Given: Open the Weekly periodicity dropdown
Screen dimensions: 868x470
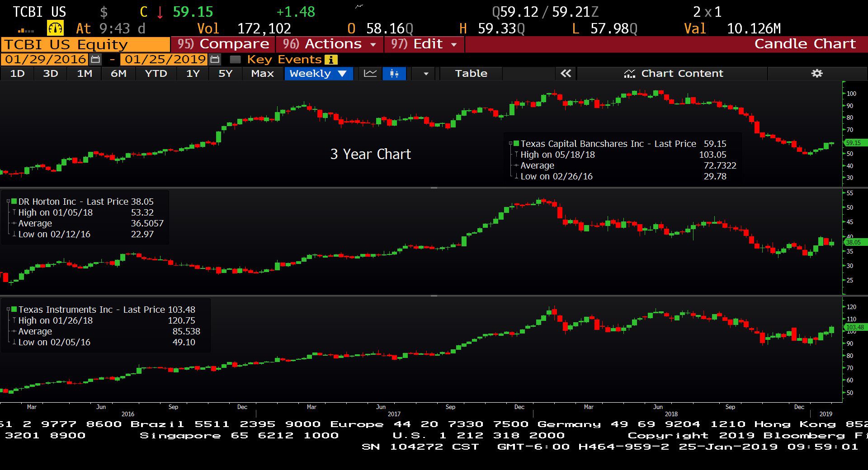Looking at the screenshot, I should click(319, 73).
